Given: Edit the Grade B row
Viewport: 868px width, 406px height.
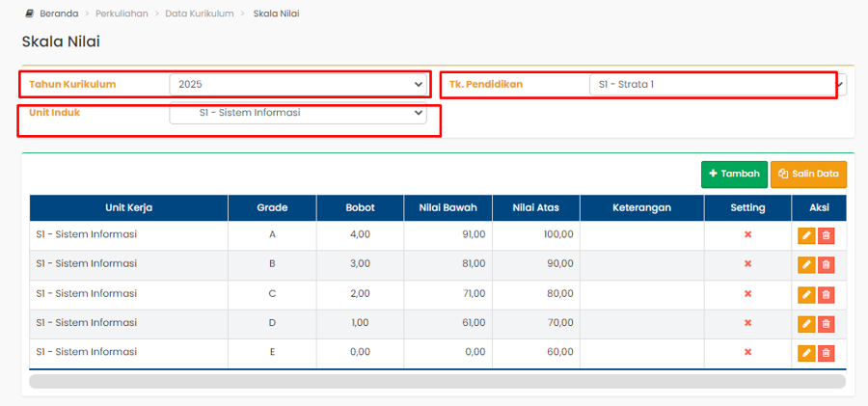Looking at the screenshot, I should (806, 264).
